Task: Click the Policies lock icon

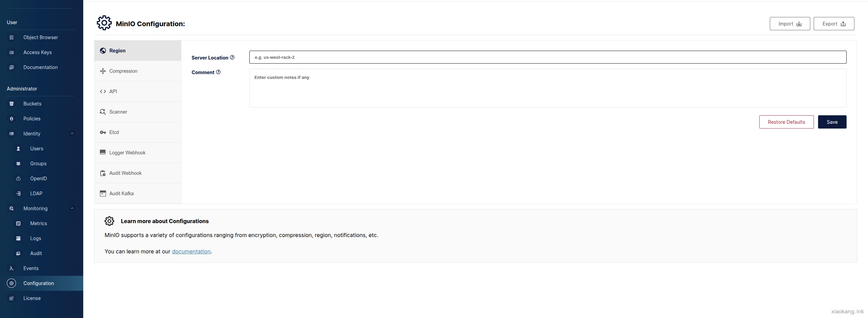Action: point(12,119)
